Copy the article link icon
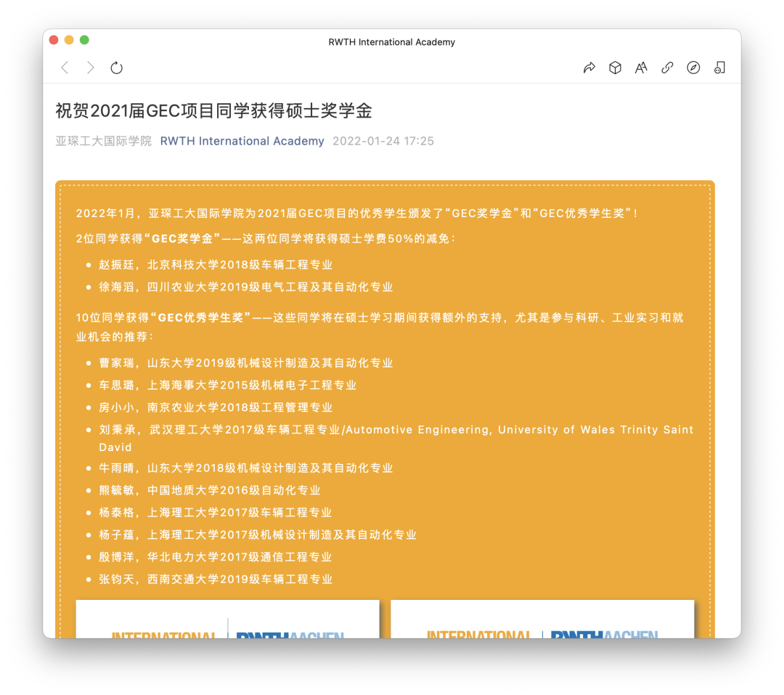784x695 pixels. (667, 68)
